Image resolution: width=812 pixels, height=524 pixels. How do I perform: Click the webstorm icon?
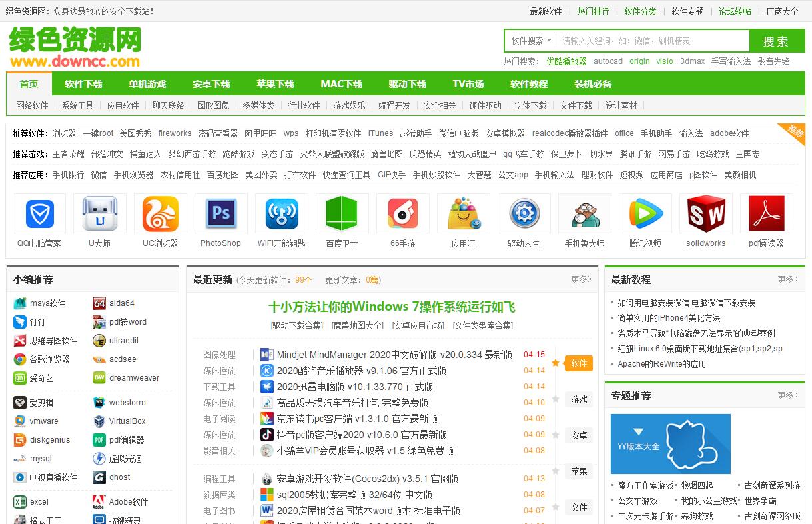[99, 403]
